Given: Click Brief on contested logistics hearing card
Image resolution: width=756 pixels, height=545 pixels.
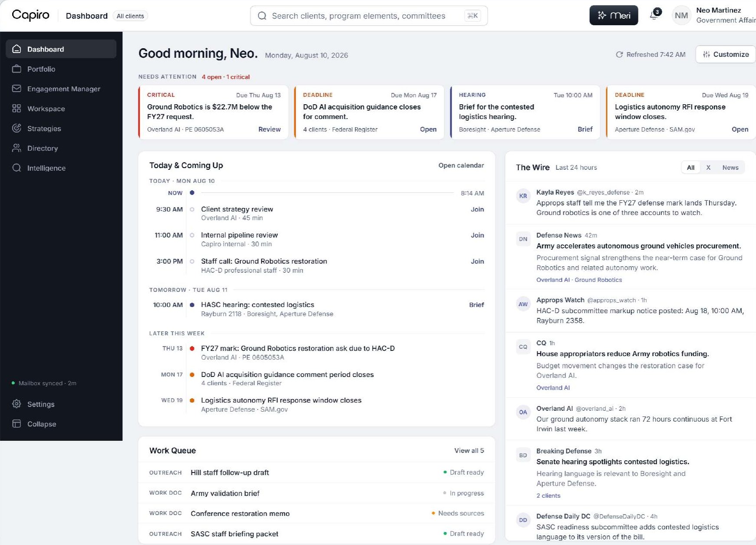Looking at the screenshot, I should tap(585, 129).
